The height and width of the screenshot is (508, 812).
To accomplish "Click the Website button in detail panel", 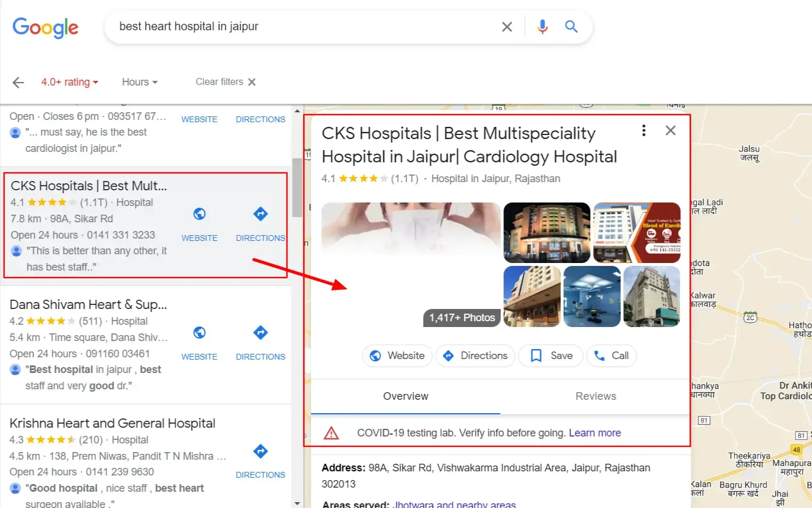I will coord(397,356).
